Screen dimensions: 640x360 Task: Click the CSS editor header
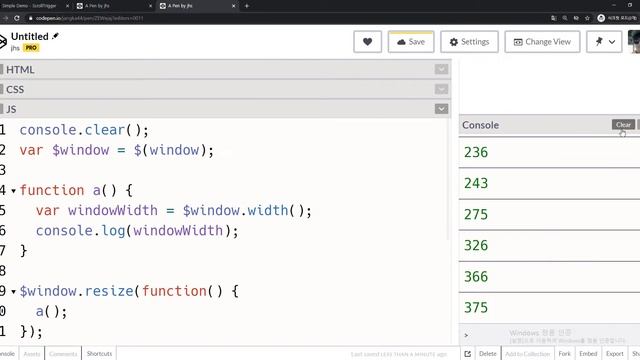pyautogui.click(x=225, y=89)
